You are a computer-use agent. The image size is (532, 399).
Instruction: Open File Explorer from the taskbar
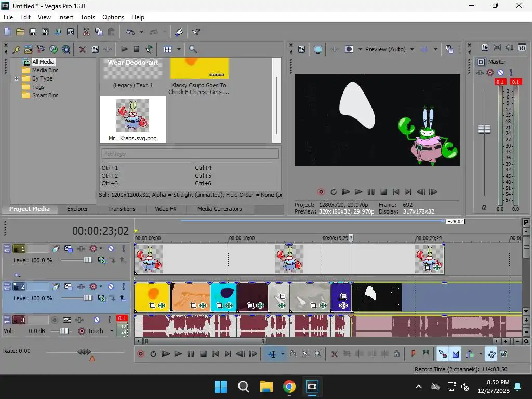pyautogui.click(x=267, y=387)
